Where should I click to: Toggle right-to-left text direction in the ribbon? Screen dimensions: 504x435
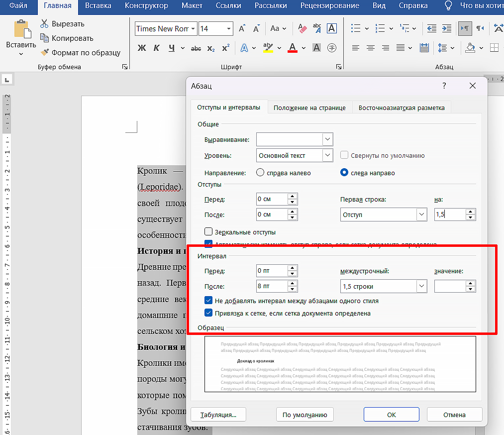480,28
